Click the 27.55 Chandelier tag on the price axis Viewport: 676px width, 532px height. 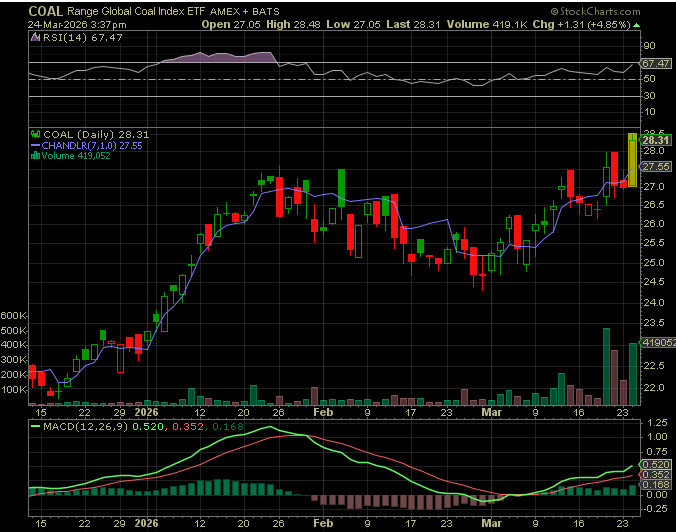656,166
